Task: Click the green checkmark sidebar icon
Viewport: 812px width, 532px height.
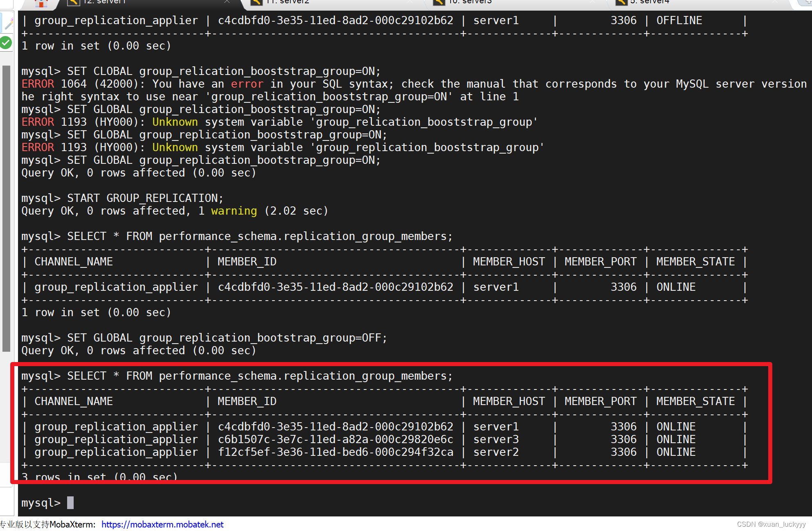Action: pyautogui.click(x=6, y=43)
